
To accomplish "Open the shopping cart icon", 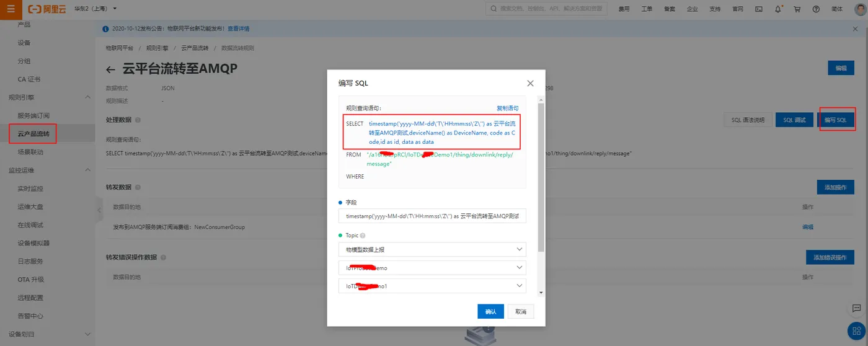I will click(797, 9).
